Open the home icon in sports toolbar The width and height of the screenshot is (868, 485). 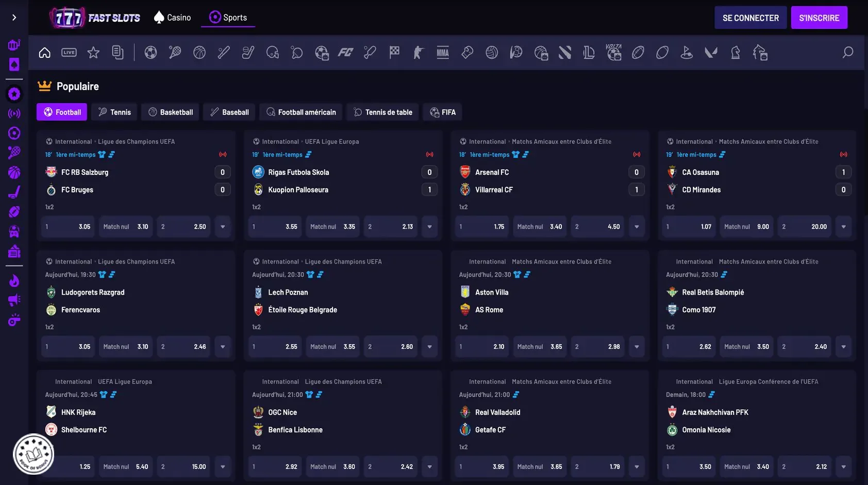click(45, 53)
